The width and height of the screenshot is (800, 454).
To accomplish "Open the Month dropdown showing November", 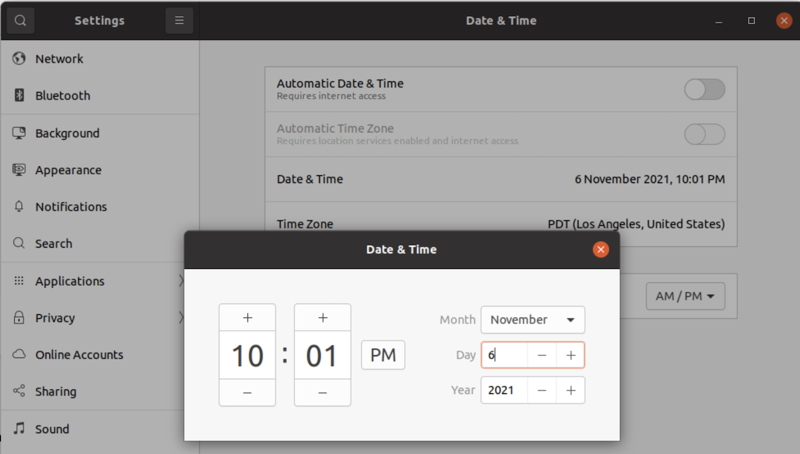I will (x=532, y=320).
